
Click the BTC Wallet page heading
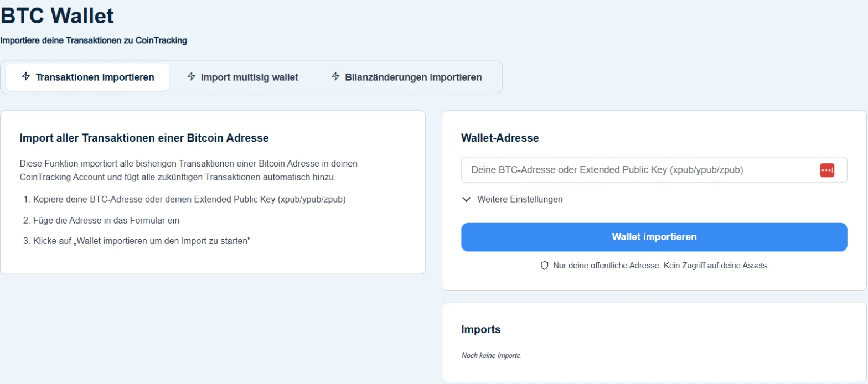coord(57,15)
